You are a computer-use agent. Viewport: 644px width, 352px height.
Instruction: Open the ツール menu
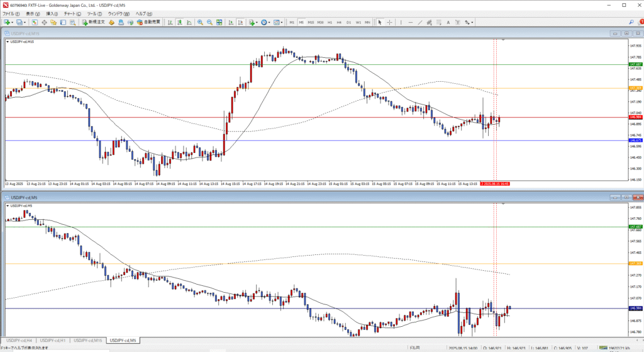94,14
